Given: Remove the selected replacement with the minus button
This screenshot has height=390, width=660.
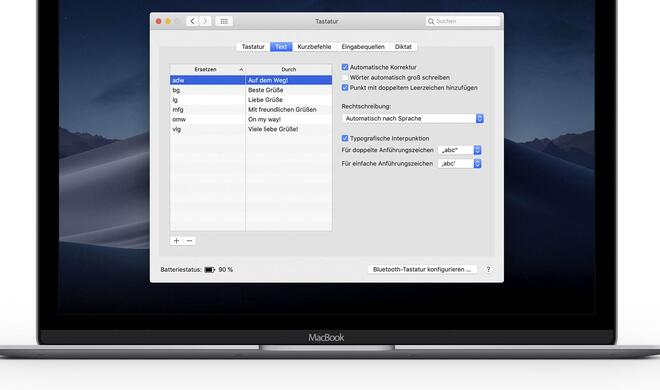Looking at the screenshot, I should pos(189,241).
